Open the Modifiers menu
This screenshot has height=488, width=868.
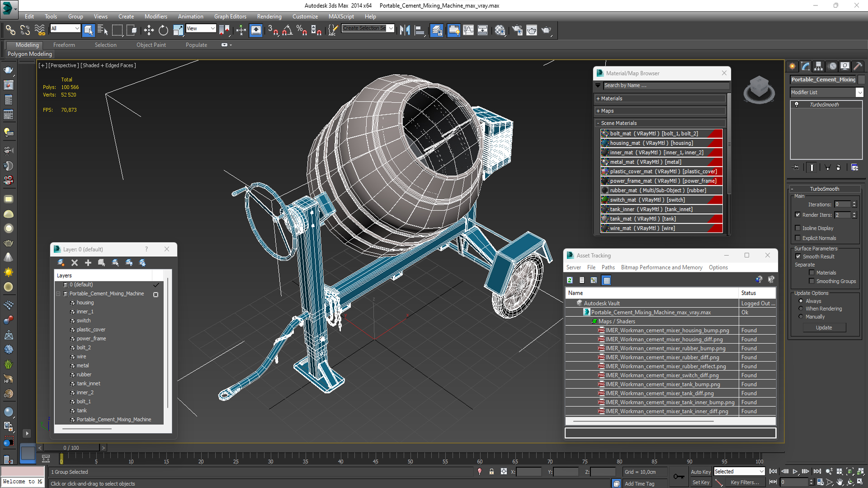(156, 16)
